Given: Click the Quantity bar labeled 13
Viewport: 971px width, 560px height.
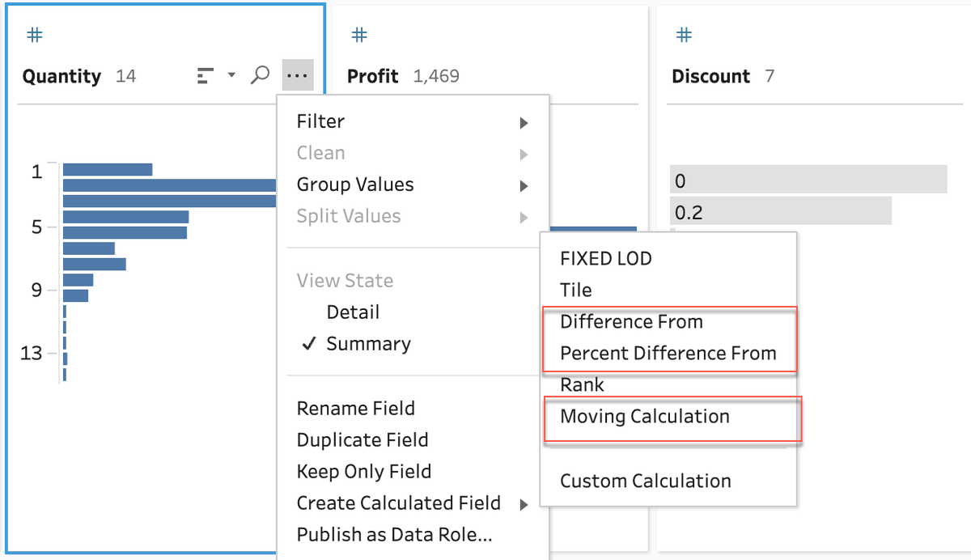Looking at the screenshot, I should [66, 358].
